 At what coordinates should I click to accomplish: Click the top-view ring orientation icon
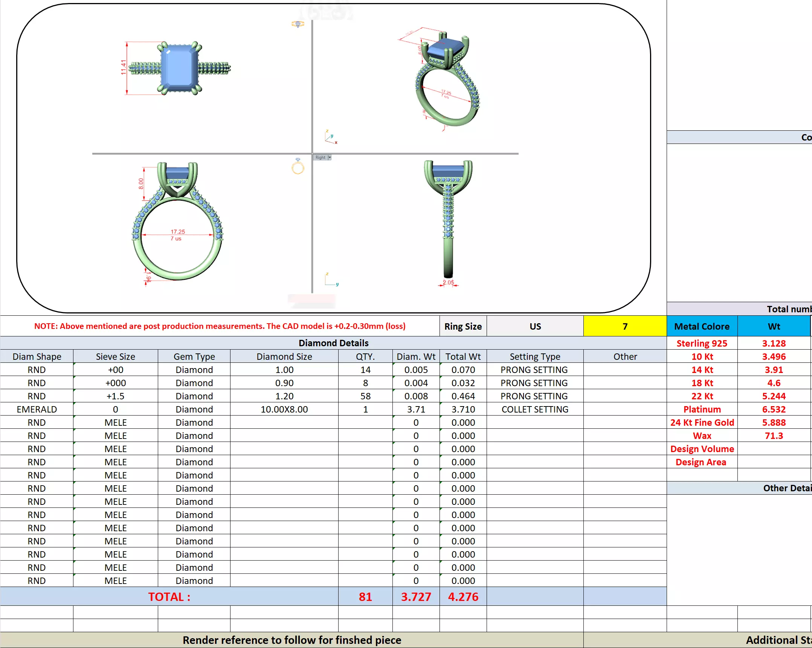click(x=298, y=24)
